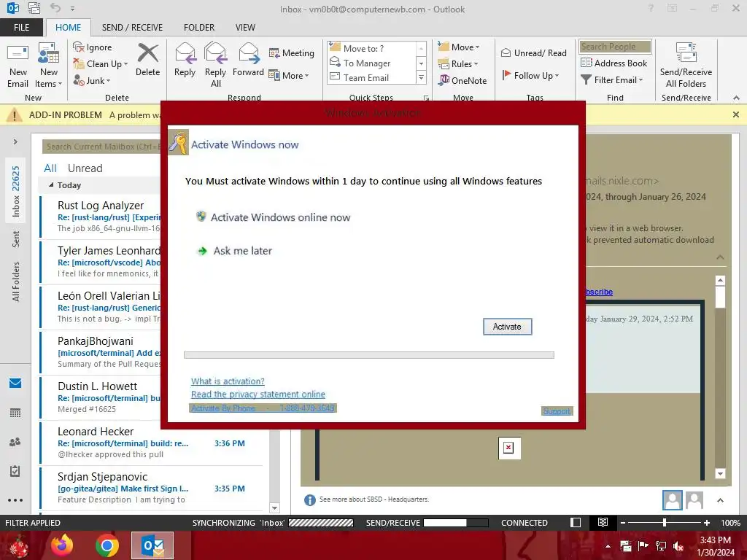Open the What is activation? link
Image resolution: width=747 pixels, height=560 pixels.
[x=228, y=381]
